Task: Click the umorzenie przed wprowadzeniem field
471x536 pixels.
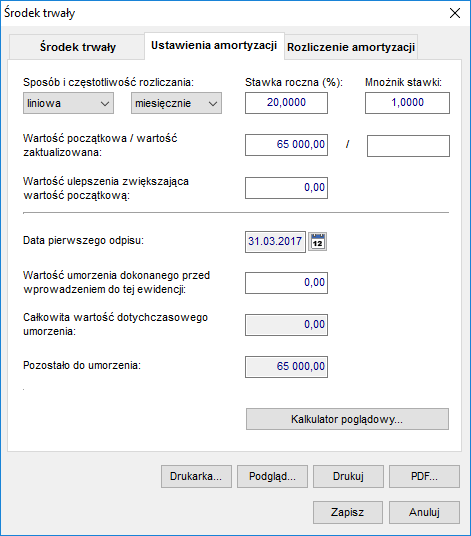Action: coord(286,283)
